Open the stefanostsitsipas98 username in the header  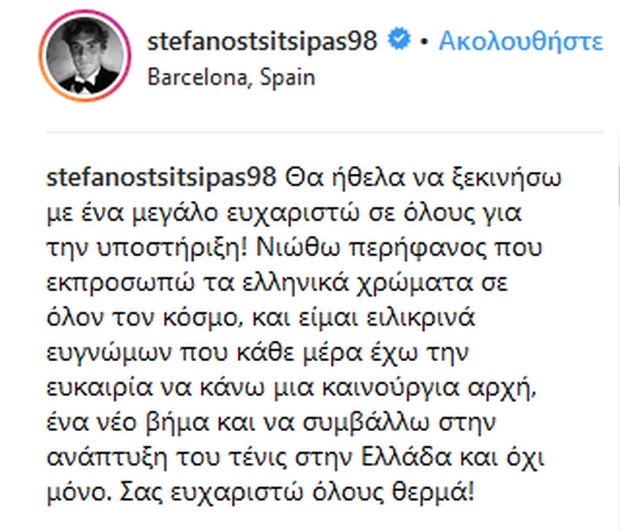(x=264, y=42)
